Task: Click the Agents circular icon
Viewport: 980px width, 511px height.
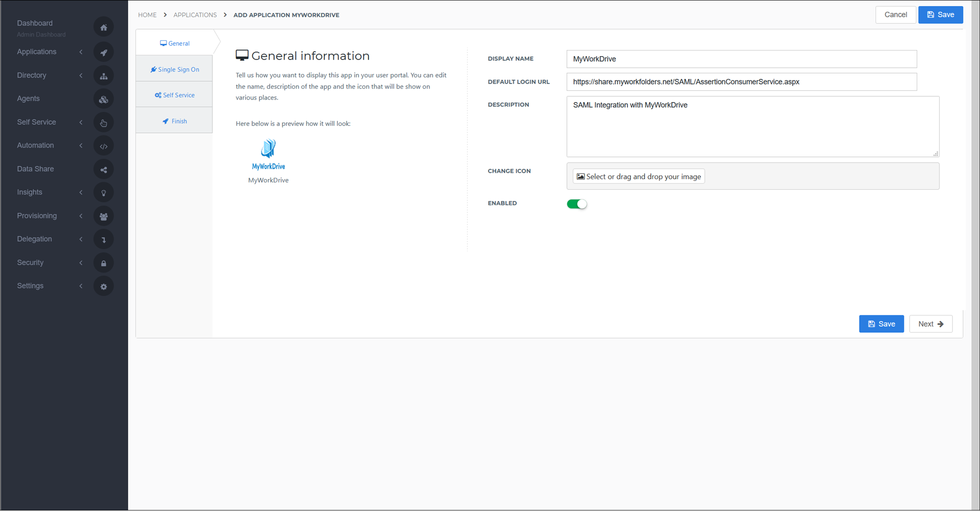Action: coord(104,99)
